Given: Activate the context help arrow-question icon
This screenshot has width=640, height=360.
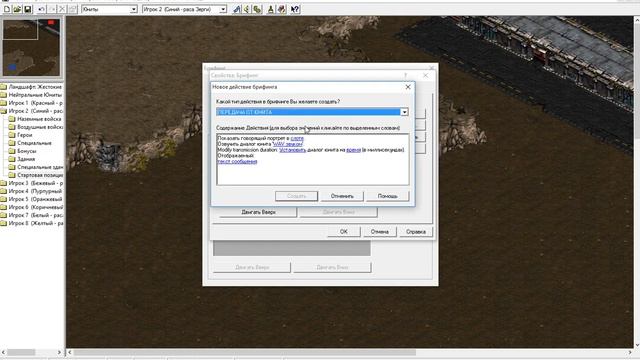Looking at the screenshot, I should tap(295, 9).
